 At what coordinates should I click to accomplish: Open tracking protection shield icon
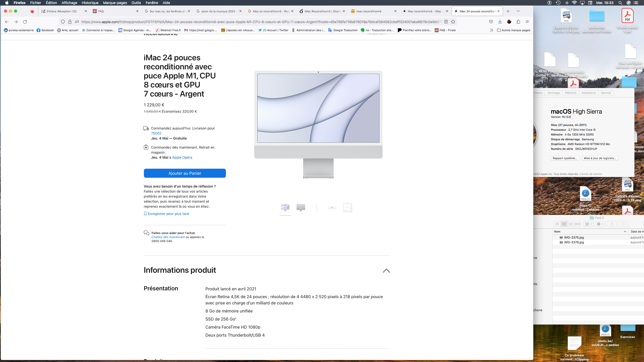(63, 22)
